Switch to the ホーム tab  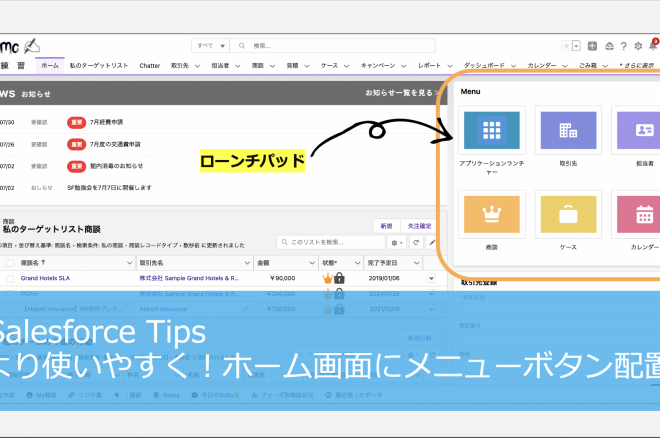pyautogui.click(x=50, y=66)
